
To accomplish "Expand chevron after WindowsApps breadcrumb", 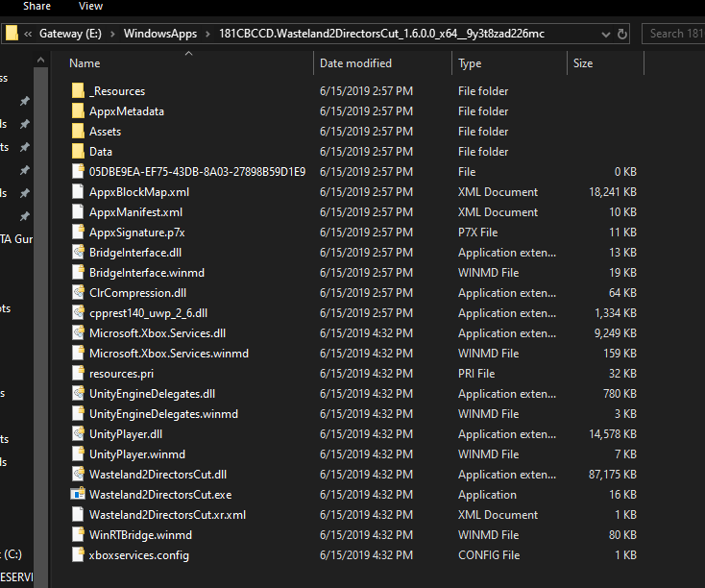I will [x=207, y=34].
